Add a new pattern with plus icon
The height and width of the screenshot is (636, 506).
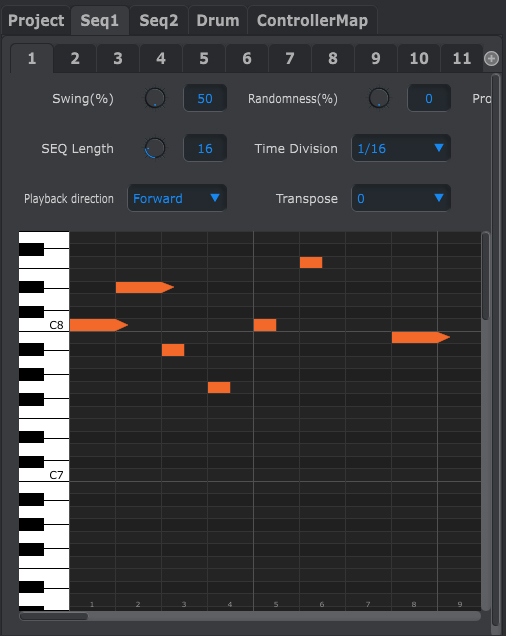coord(491,58)
